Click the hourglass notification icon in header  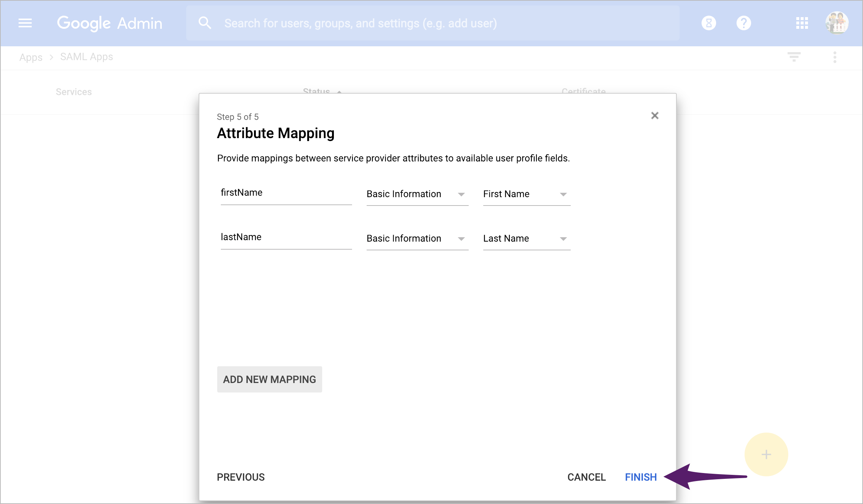tap(708, 23)
